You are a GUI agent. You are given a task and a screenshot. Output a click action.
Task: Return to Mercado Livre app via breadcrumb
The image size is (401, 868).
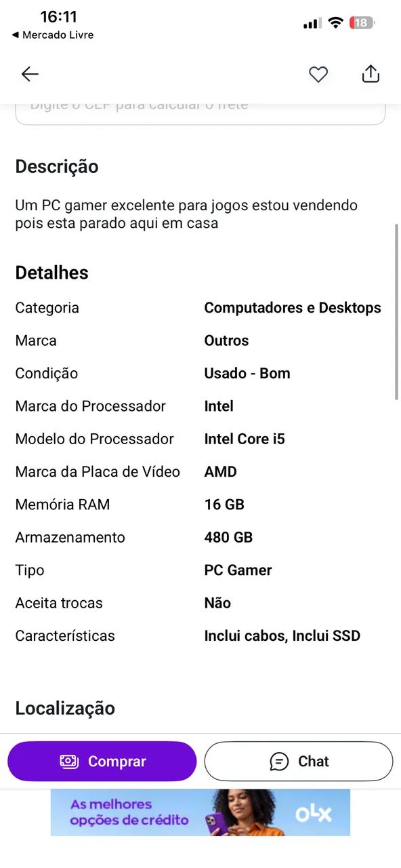(x=53, y=35)
